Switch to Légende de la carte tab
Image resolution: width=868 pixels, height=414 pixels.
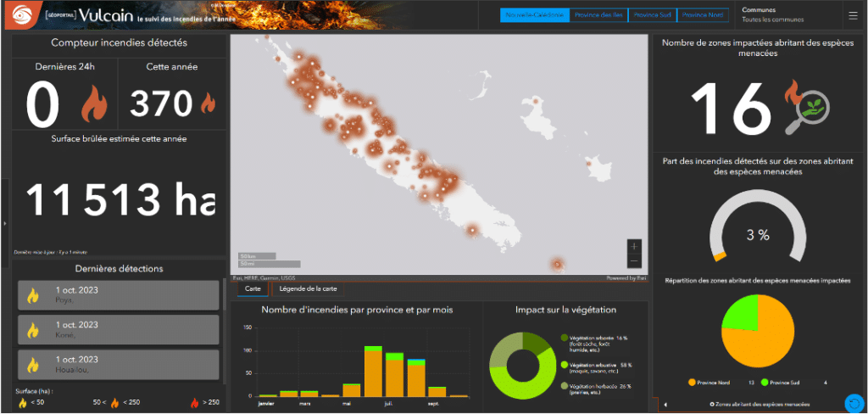click(308, 288)
